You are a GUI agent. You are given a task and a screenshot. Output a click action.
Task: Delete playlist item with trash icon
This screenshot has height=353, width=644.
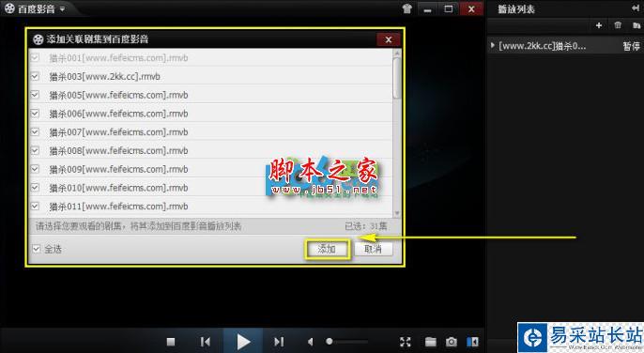pos(618,25)
